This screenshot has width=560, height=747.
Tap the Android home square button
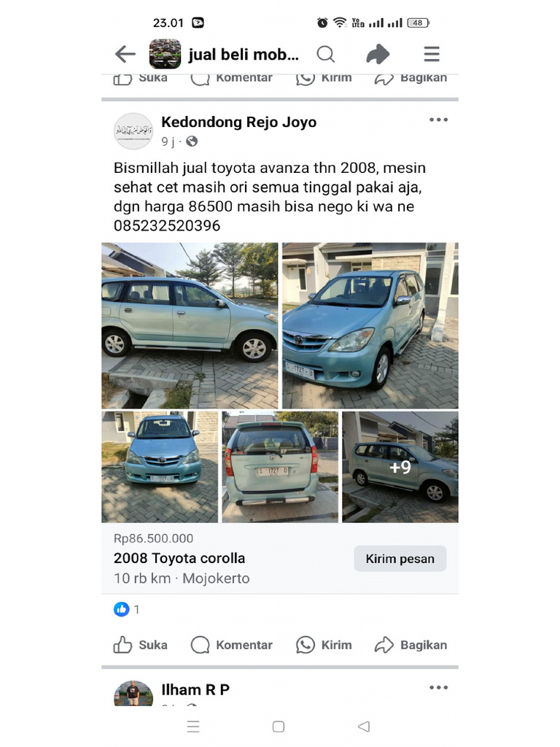click(279, 726)
